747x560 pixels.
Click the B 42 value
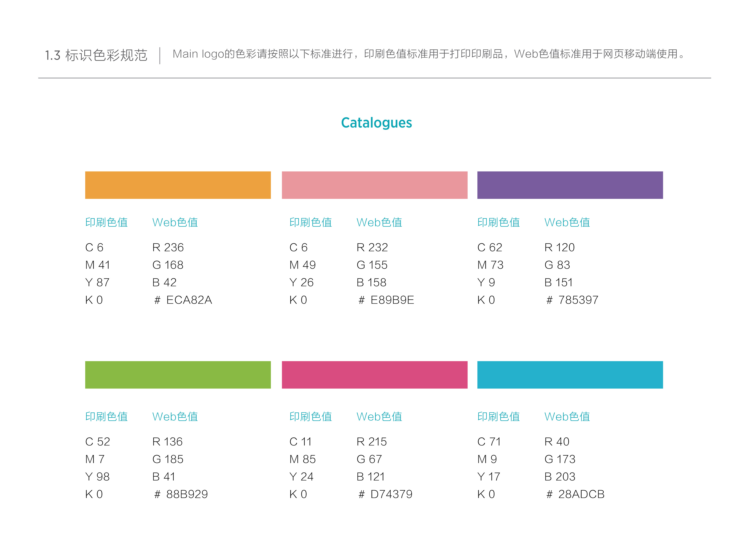point(164,283)
